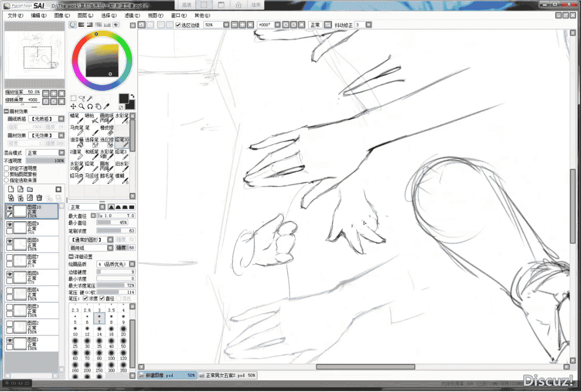581x392 pixels.
Task: Choose the 蜡笔 crayon brush
Action: pyautogui.click(x=77, y=118)
